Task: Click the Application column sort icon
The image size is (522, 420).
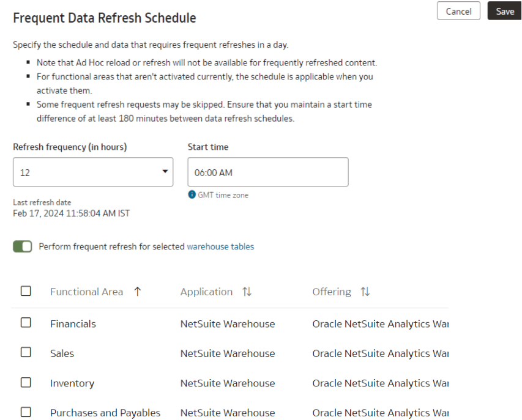Action: tap(247, 292)
